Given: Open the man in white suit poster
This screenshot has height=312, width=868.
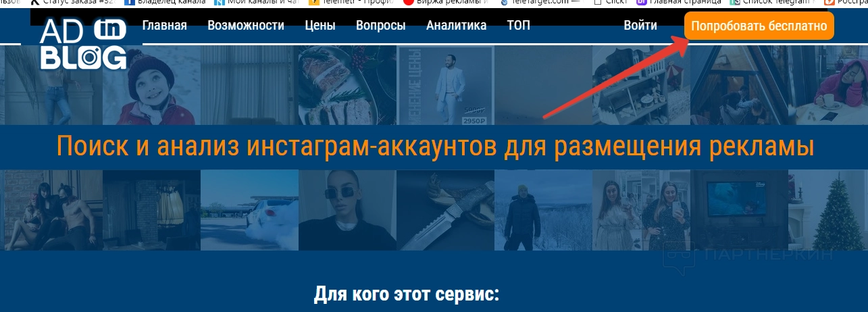Looking at the screenshot, I should coord(445,85).
